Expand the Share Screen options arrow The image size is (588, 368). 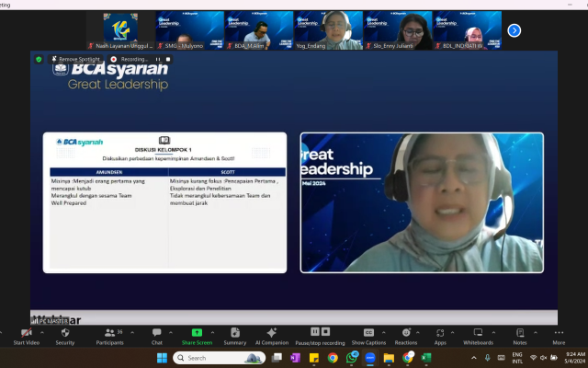[x=212, y=333]
